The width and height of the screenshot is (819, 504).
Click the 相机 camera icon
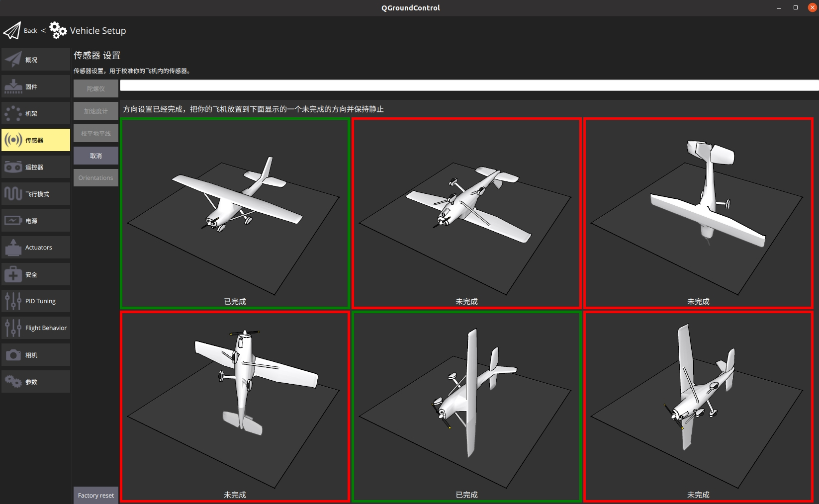coord(13,355)
